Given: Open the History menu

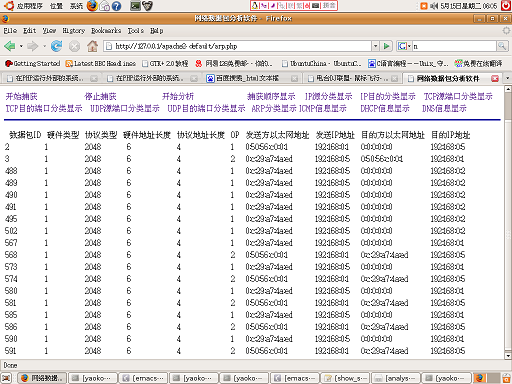Looking at the screenshot, I should pyautogui.click(x=74, y=31).
